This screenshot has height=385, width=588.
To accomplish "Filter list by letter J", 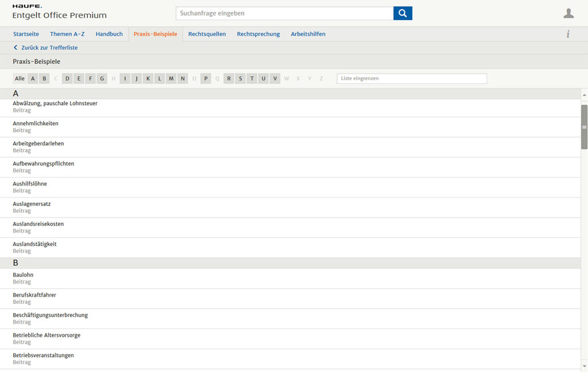I will (137, 78).
